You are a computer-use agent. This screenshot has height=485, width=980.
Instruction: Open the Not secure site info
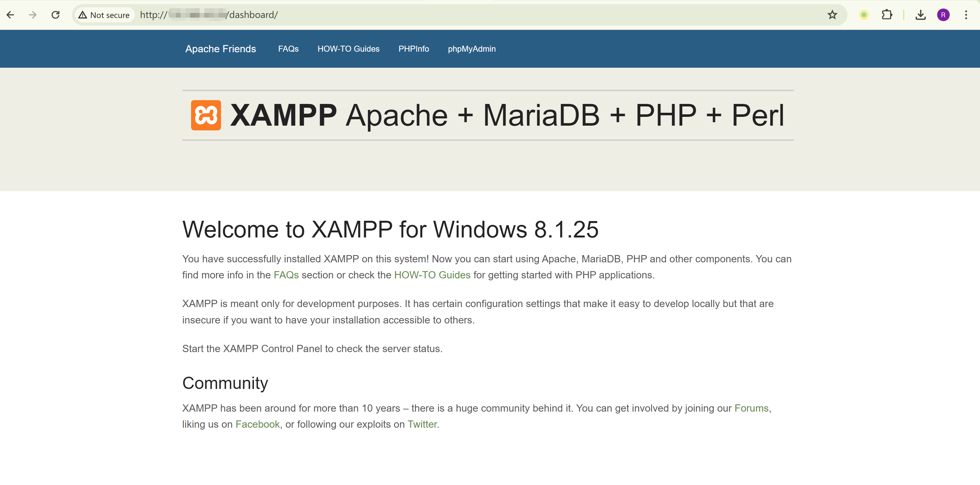click(x=104, y=15)
